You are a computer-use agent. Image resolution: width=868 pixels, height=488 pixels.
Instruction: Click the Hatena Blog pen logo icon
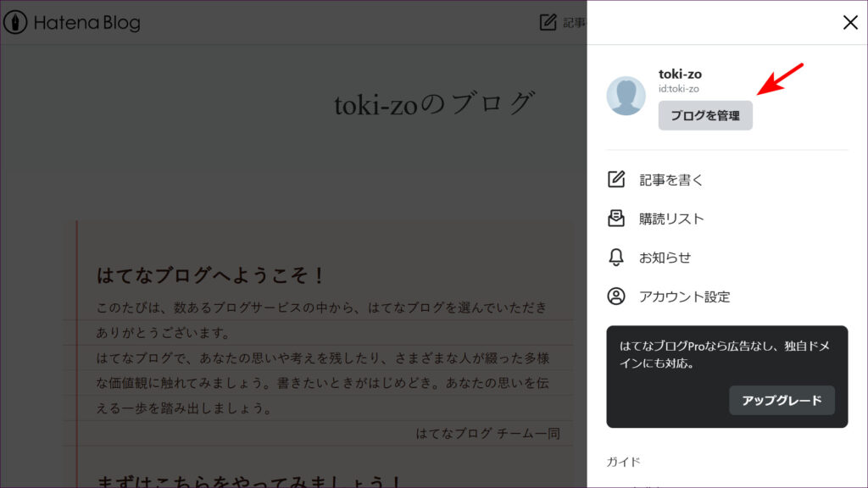point(15,23)
